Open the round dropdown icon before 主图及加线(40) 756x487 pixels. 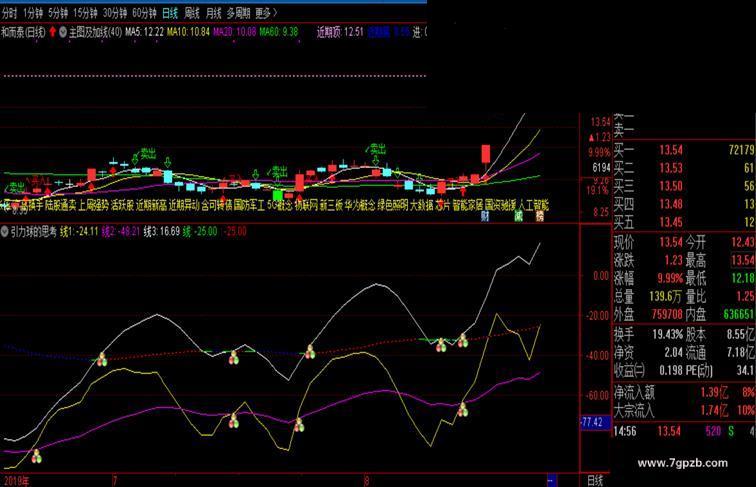(63, 32)
